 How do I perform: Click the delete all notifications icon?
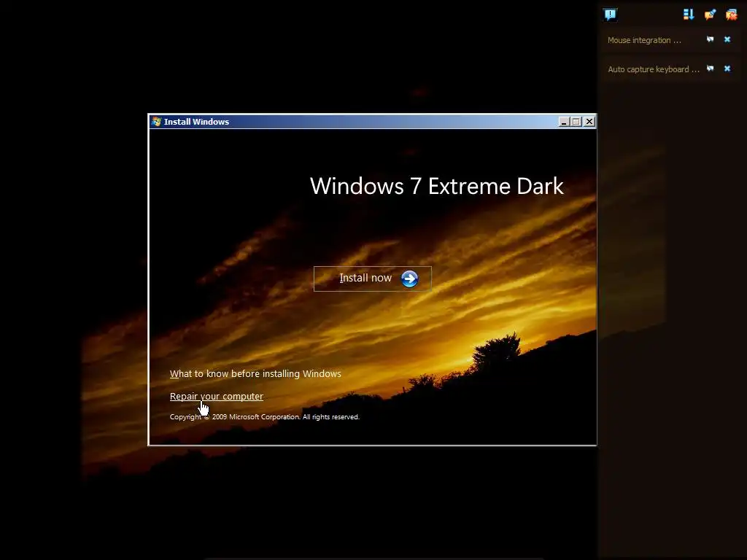click(x=731, y=15)
